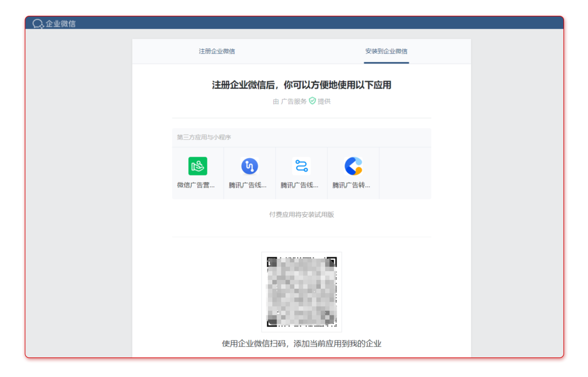This screenshot has height=377, width=588.
Task: Select the 安装到企业微信 tab
Action: [x=386, y=51]
